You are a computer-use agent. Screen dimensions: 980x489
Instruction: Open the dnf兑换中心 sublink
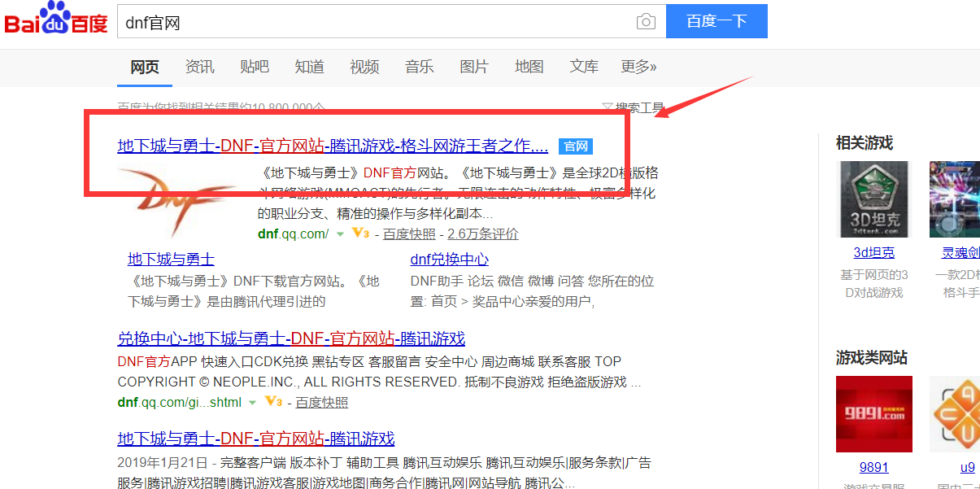(450, 260)
